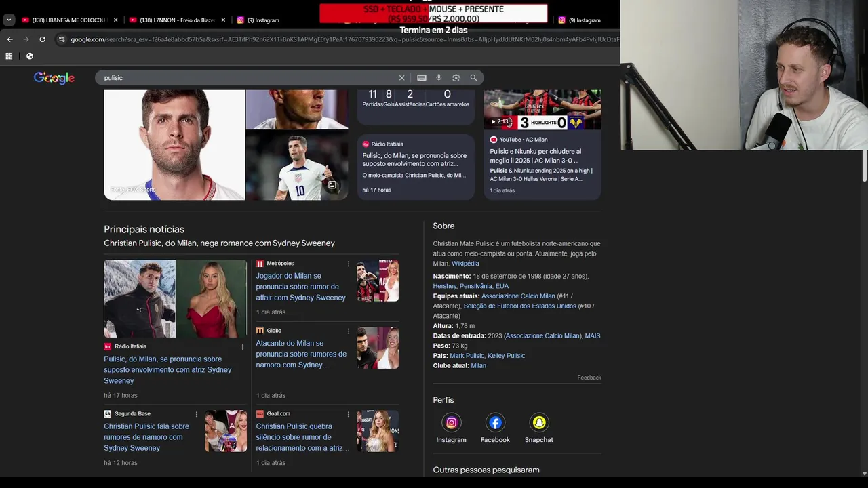This screenshot has width=868, height=488.
Task: Click the '11 Partidas' stat
Action: (x=372, y=98)
